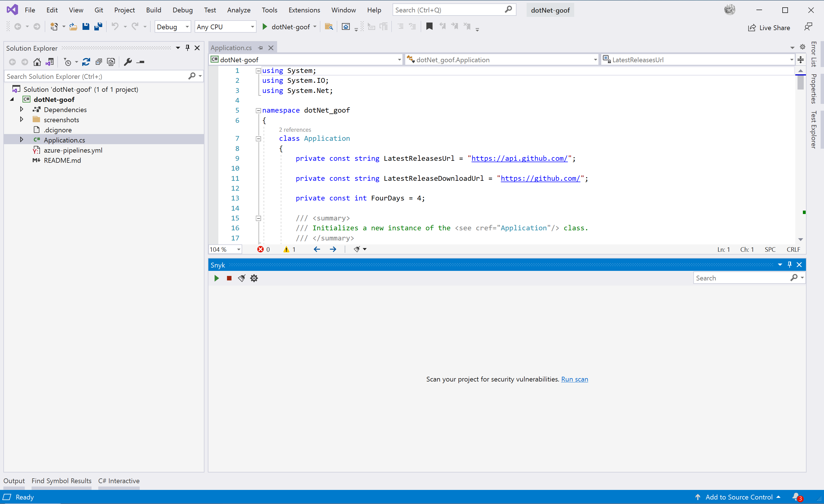Stop the Snyk scan with red square

click(229, 278)
